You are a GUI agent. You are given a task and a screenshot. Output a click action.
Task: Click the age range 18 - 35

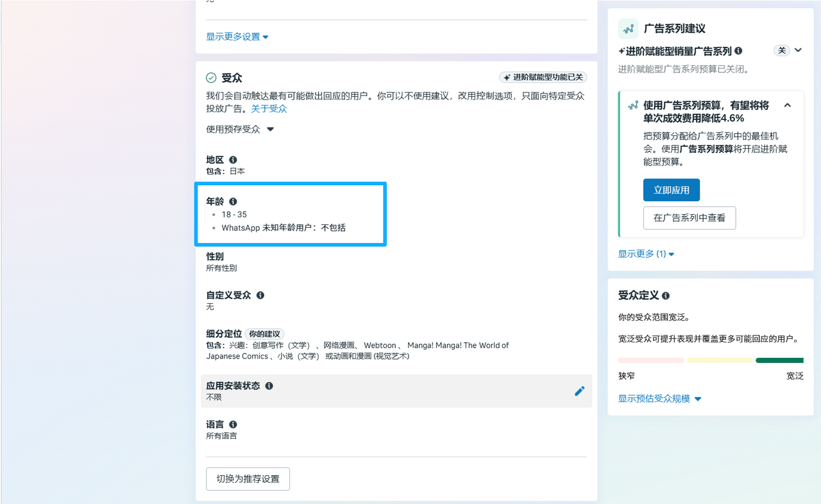click(x=234, y=215)
